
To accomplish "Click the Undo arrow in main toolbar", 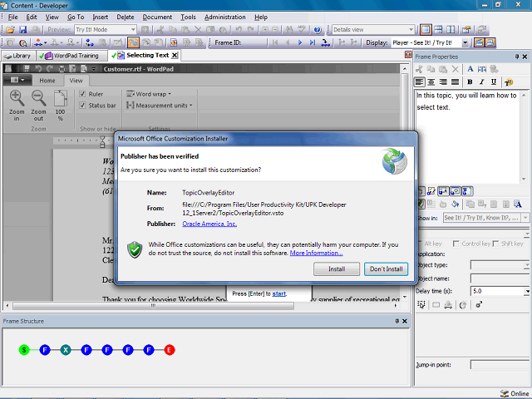I will coord(239,30).
